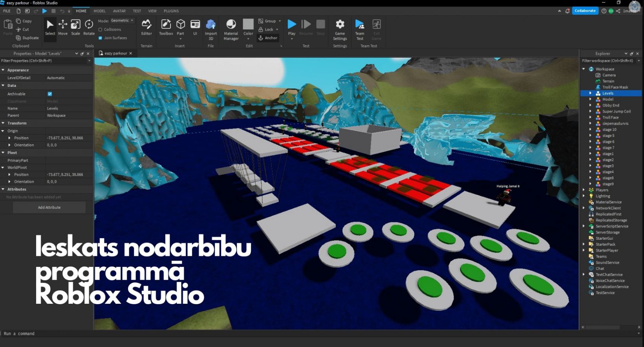
Task: Open Material Manager
Action: pos(231,29)
